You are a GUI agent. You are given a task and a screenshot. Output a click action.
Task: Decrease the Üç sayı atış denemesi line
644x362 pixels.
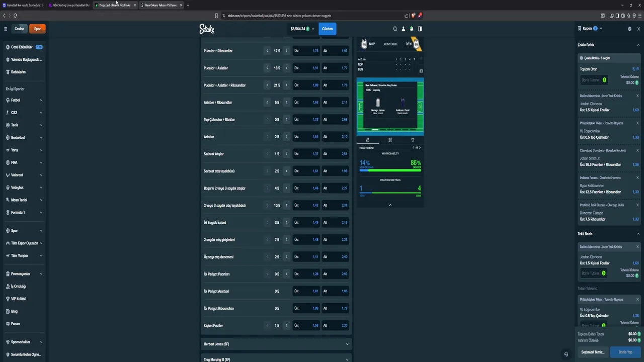[x=267, y=257]
